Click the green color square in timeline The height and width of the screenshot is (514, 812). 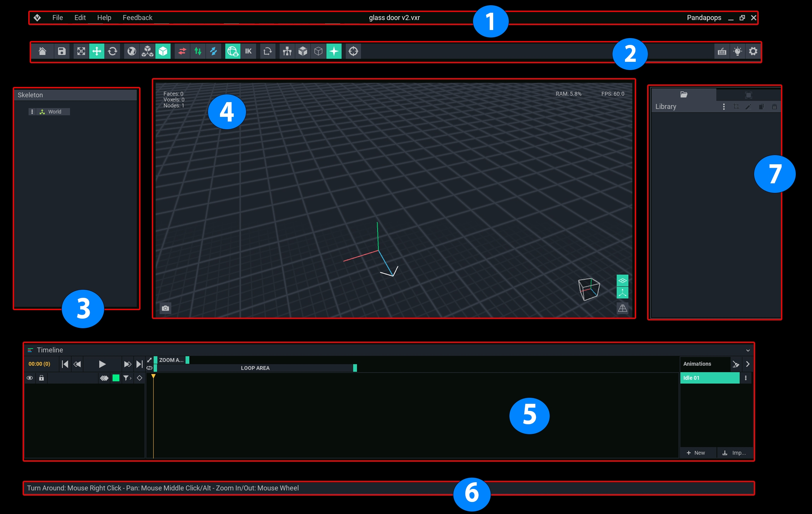pyautogui.click(x=116, y=378)
